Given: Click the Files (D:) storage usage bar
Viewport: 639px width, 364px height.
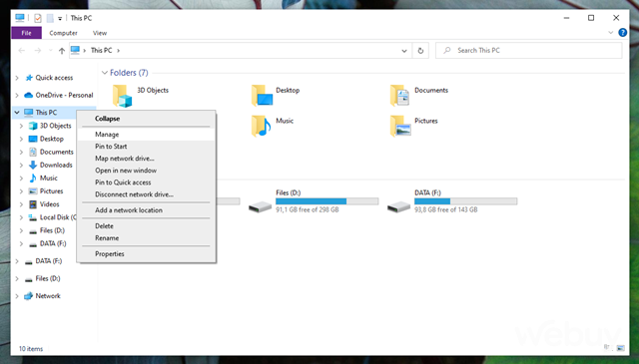Looking at the screenshot, I should click(x=326, y=201).
